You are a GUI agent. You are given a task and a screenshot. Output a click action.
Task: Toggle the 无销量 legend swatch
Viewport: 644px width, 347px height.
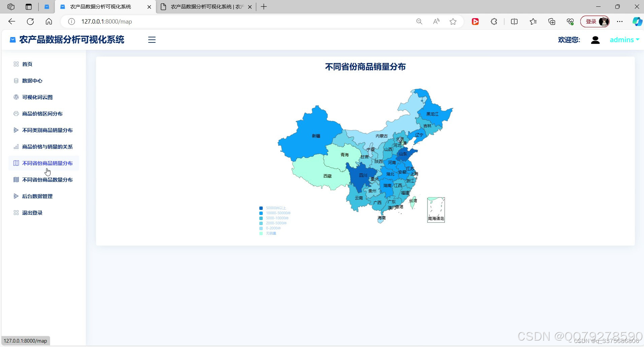(x=261, y=233)
